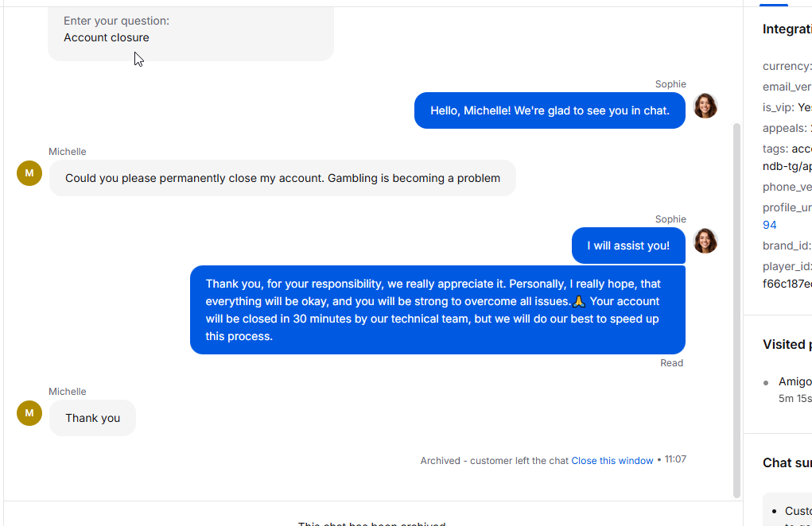Click Michelle's 'Thank you' message bubble
812x526 pixels.
point(93,418)
